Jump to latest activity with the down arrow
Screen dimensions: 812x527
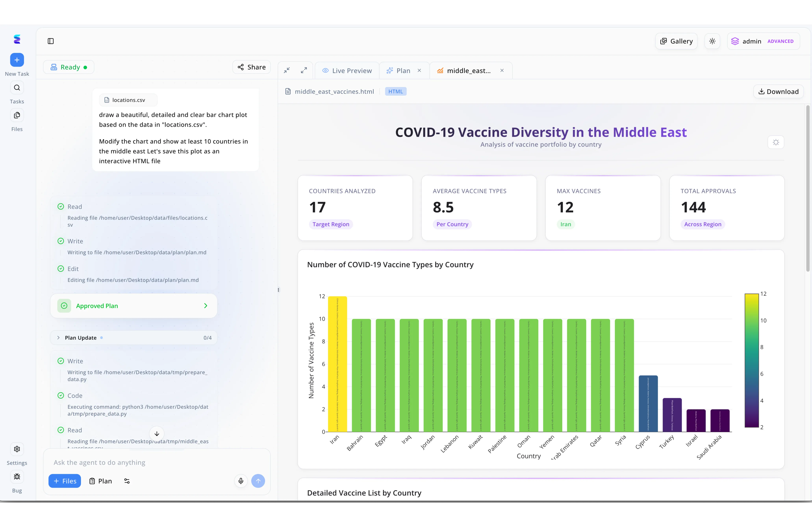157,434
